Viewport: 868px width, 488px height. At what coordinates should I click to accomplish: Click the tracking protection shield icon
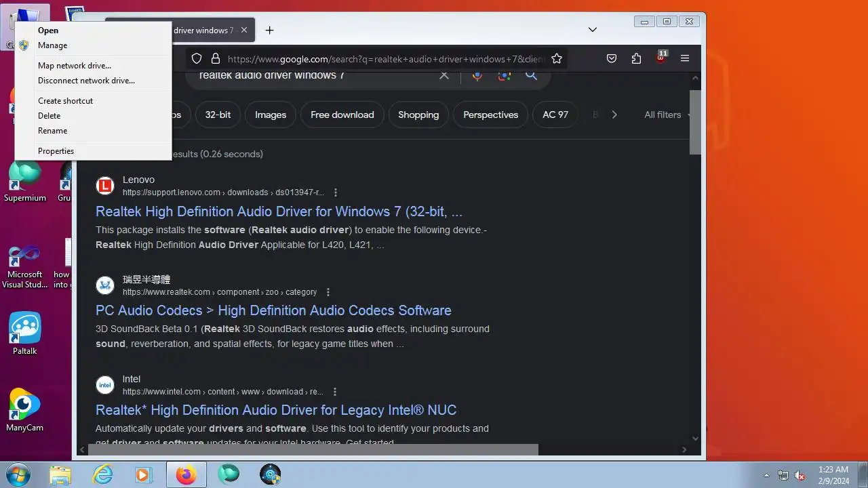[197, 59]
